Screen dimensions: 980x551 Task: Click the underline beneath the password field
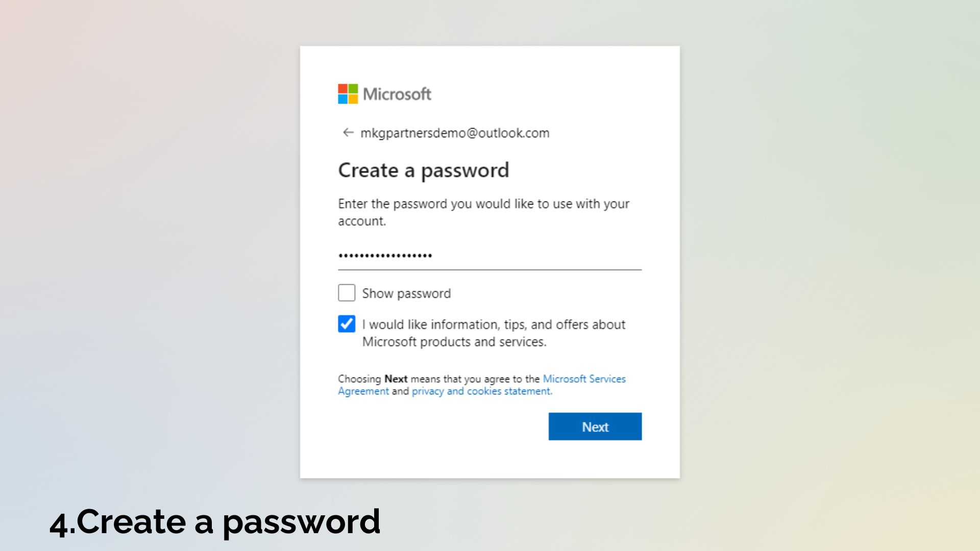pyautogui.click(x=489, y=269)
